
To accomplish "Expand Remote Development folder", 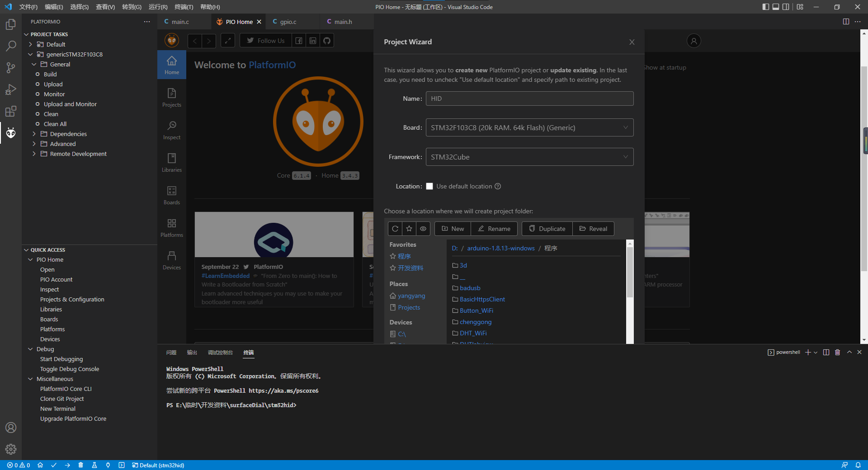I will [34, 154].
